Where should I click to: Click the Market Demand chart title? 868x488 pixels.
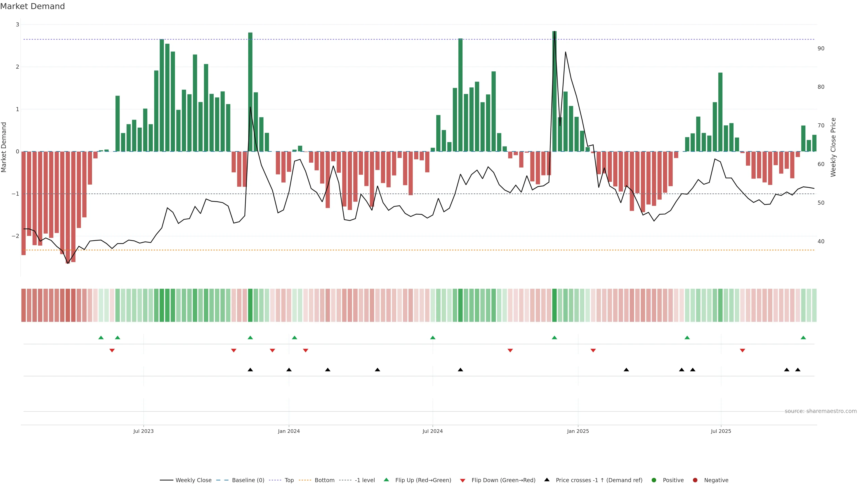[x=32, y=6]
